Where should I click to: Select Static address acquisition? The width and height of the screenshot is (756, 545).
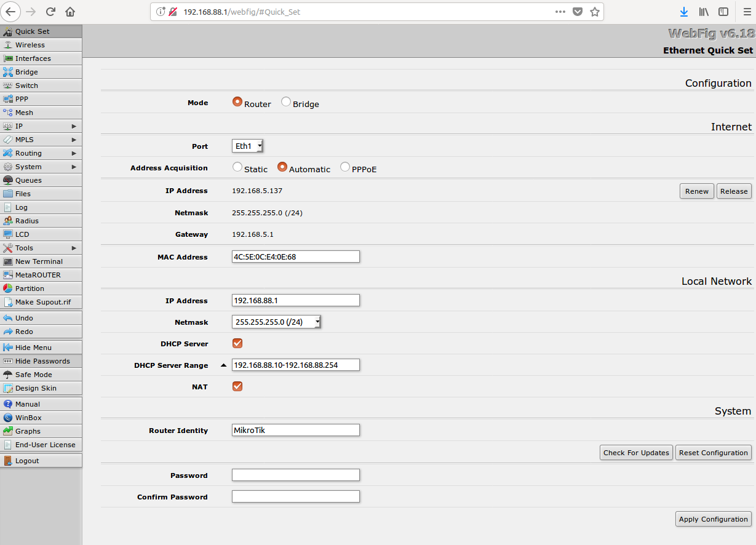pyautogui.click(x=237, y=167)
